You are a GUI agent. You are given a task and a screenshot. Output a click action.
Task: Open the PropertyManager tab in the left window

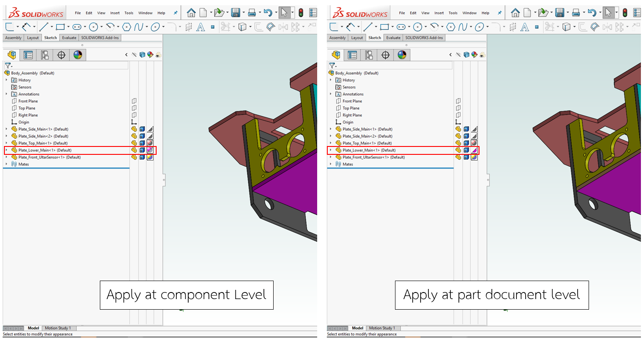coord(28,55)
